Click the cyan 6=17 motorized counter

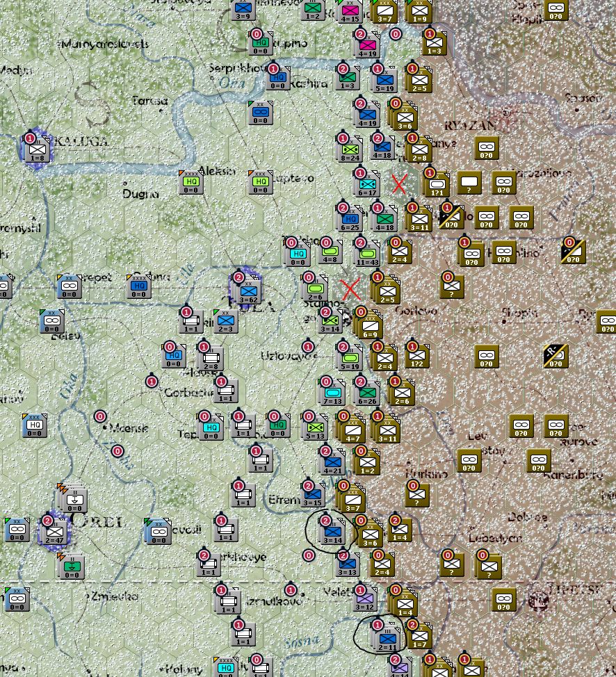tap(366, 184)
